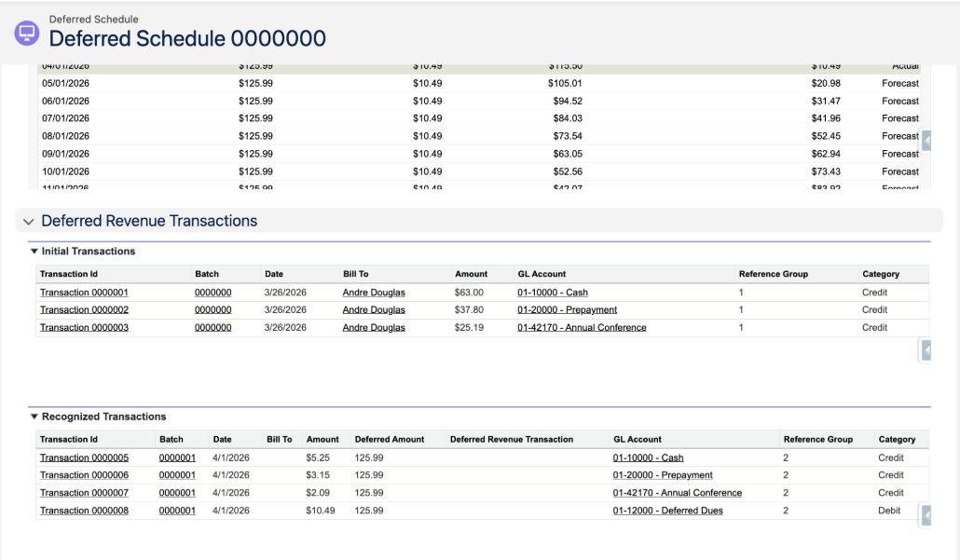Select the 10/01/2026 schedule row date
The width and height of the screenshot is (960, 560).
(65, 171)
